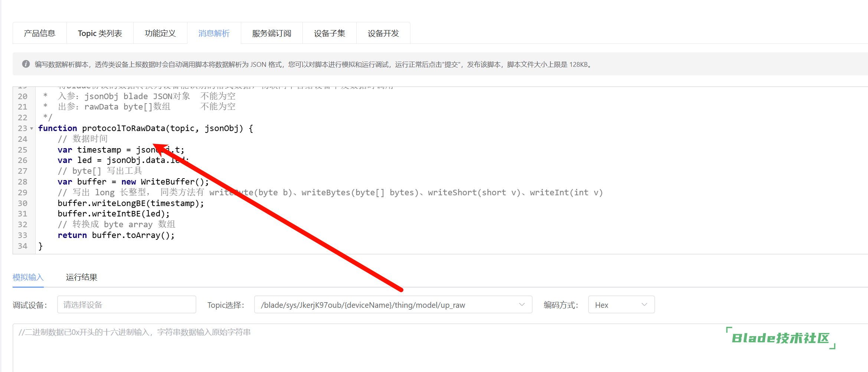Image resolution: width=868 pixels, height=372 pixels.
Task: Switch to the Topic 类列表 tab
Action: (x=100, y=33)
